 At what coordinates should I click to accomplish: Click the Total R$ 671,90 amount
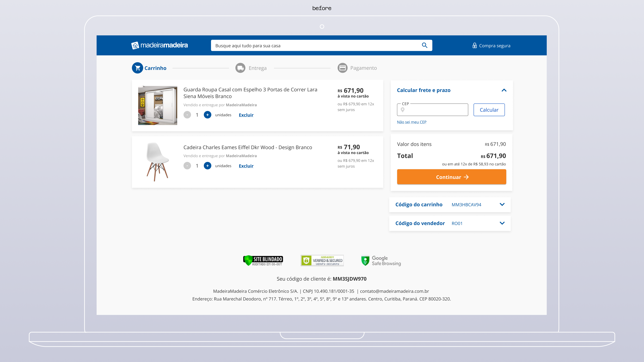pyautogui.click(x=493, y=156)
